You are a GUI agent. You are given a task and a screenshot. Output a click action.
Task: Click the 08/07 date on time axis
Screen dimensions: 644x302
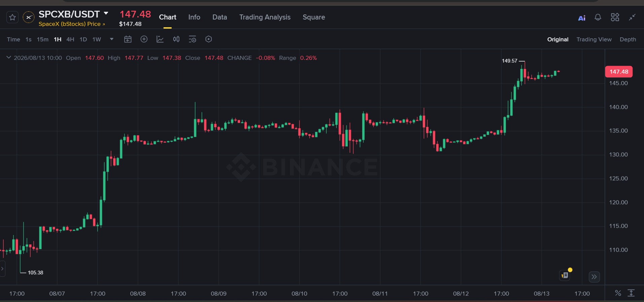[x=57, y=294]
